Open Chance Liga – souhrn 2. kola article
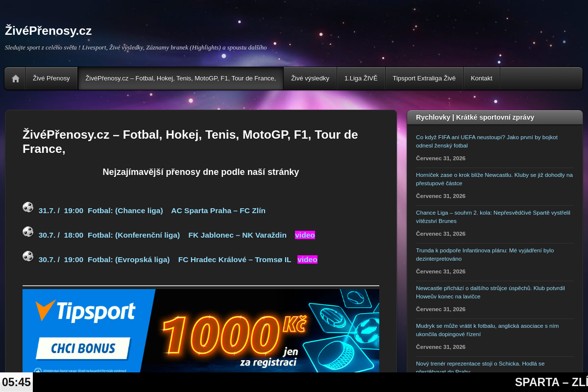 tap(493, 217)
